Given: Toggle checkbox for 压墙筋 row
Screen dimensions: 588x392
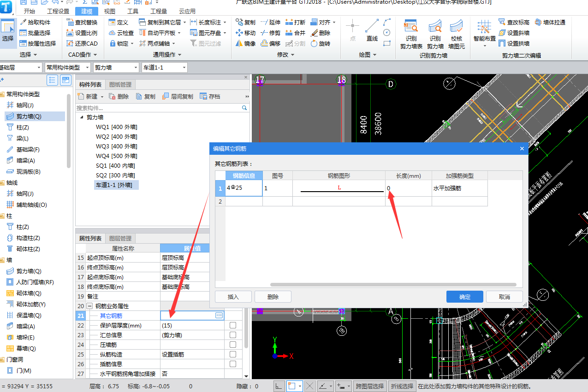Looking at the screenshot, I should click(233, 345).
